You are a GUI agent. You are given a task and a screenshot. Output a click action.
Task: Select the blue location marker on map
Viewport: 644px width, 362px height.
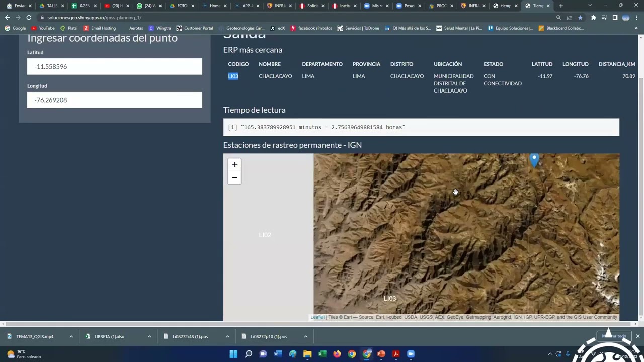(534, 160)
